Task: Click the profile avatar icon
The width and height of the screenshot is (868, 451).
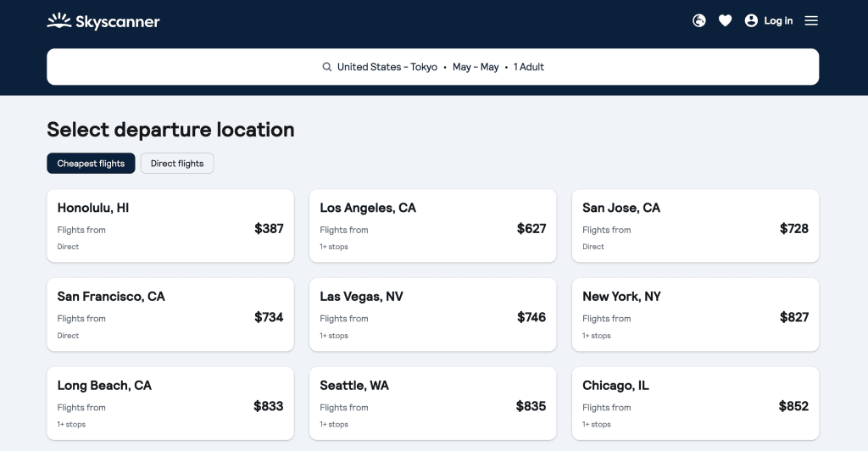Action: [x=751, y=20]
